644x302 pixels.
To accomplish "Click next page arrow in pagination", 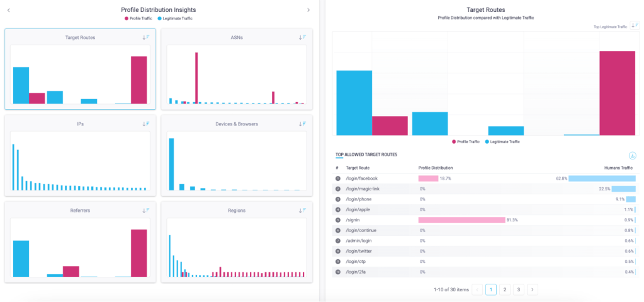I will [533, 289].
